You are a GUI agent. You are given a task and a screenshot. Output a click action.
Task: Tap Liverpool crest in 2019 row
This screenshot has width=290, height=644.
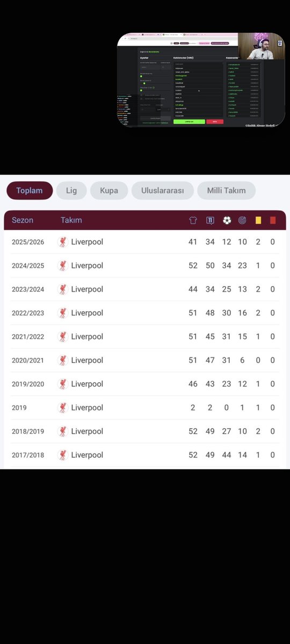point(63,408)
